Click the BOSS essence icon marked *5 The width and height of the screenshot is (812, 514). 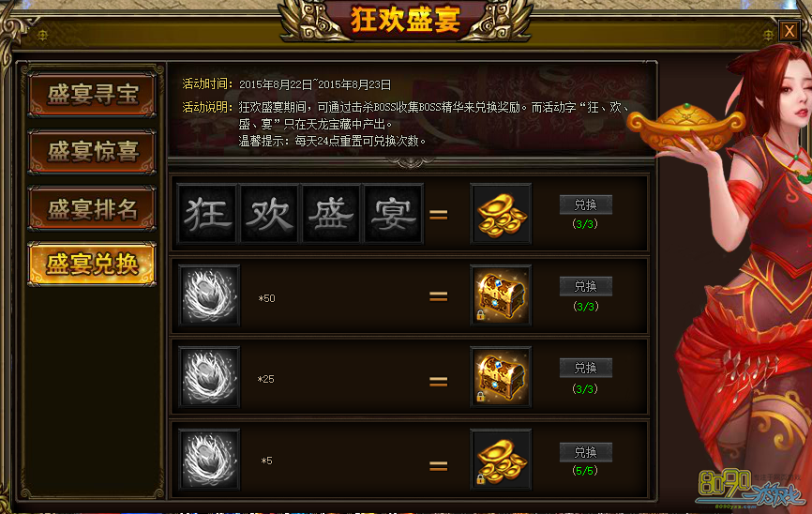[x=209, y=459]
